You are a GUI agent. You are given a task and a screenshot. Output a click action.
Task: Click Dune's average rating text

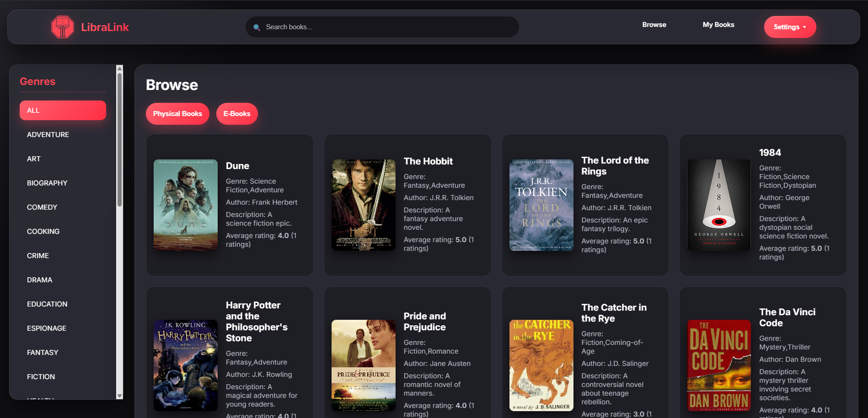(x=261, y=240)
